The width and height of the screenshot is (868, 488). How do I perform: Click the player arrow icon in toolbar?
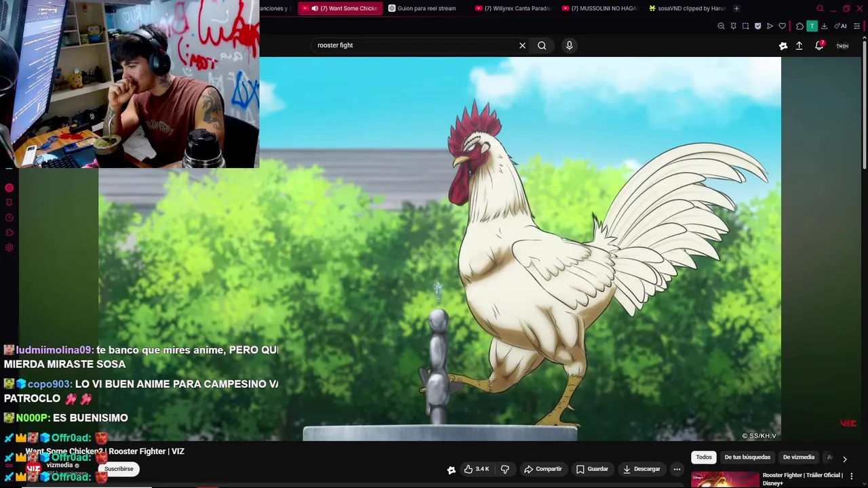(770, 26)
